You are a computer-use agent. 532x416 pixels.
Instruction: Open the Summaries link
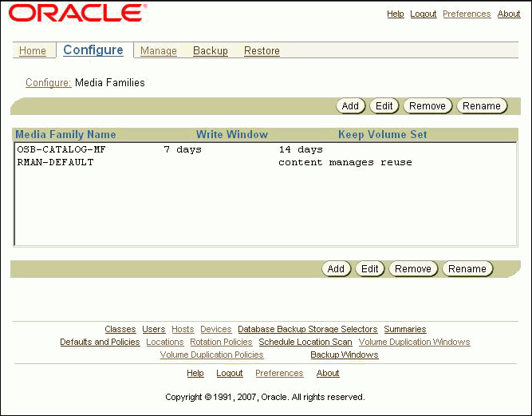point(405,330)
